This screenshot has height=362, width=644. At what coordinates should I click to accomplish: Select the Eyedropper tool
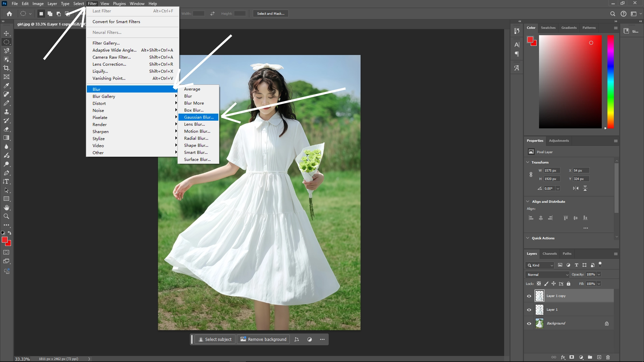[6, 85]
